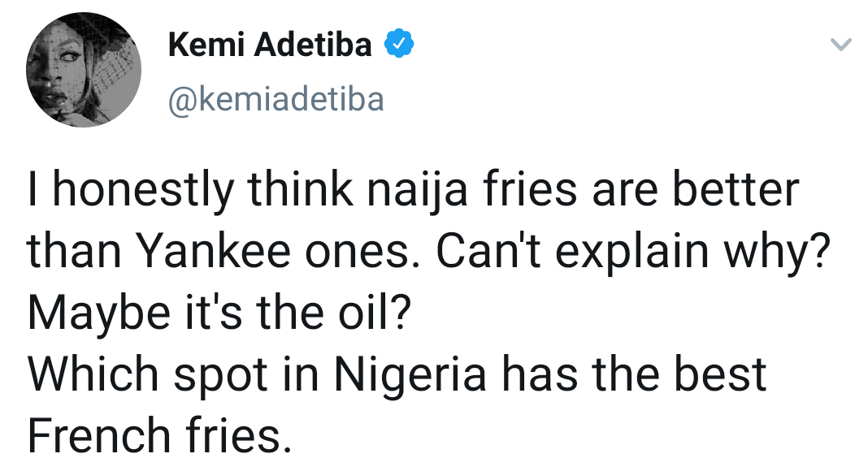Click the word "than" in tweet
Screen dimensions: 868x471
click(x=73, y=255)
